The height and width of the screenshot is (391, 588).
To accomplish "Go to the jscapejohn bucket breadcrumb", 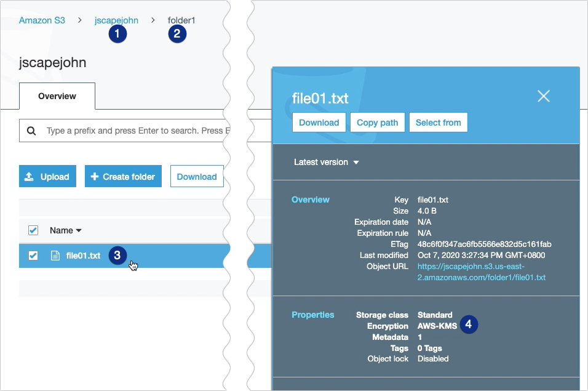I will tap(116, 20).
